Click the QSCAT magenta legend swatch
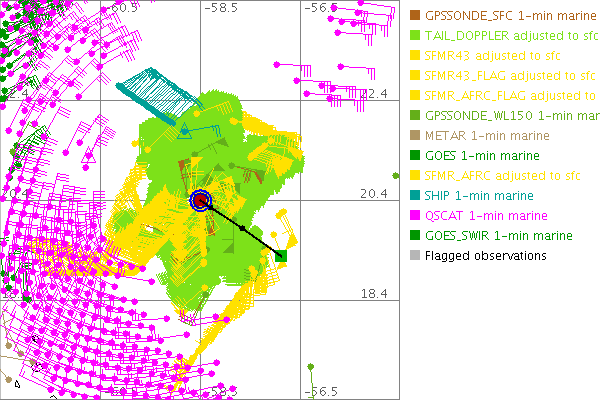Image resolution: width=600 pixels, height=400 pixels. tap(416, 216)
